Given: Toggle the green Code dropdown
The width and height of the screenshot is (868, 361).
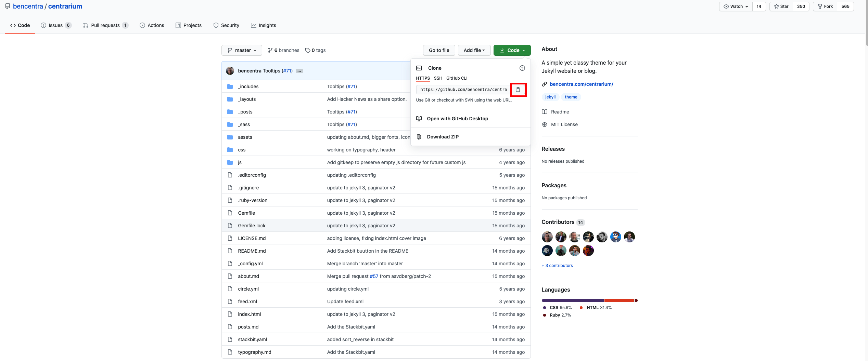Looking at the screenshot, I should (x=512, y=50).
